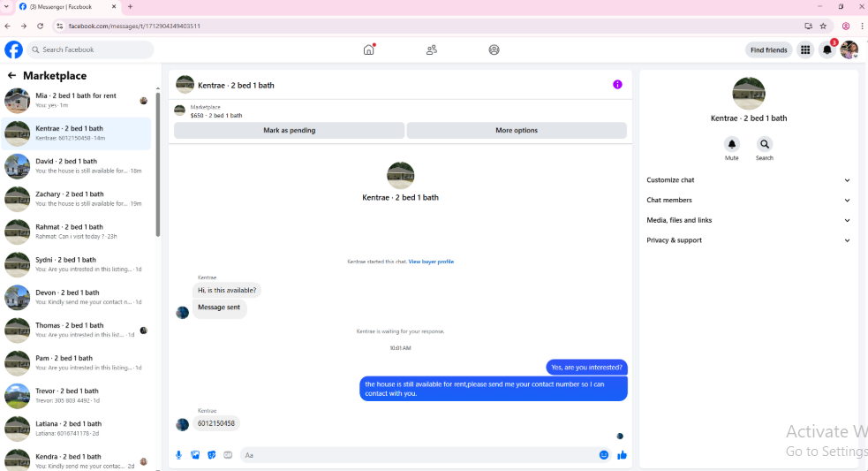868x471 pixels.
Task: Open the Latiana 2 bed 1 bath chat
Action: 77,429
